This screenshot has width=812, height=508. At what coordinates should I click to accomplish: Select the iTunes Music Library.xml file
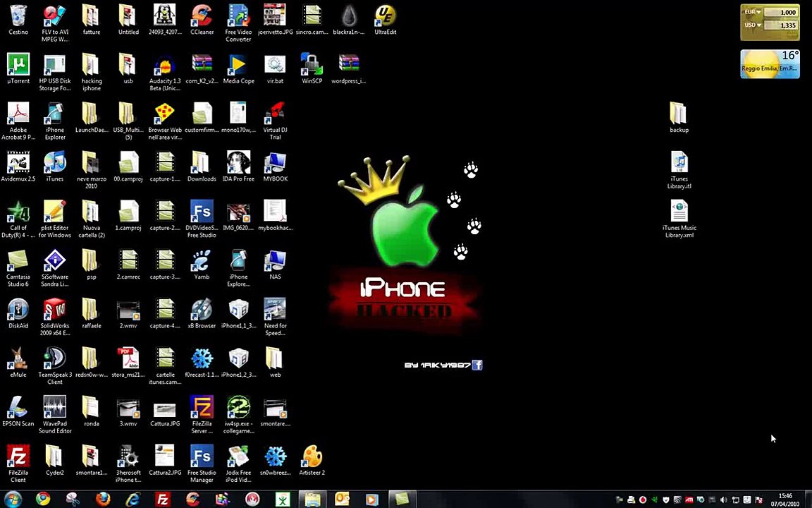(x=679, y=219)
